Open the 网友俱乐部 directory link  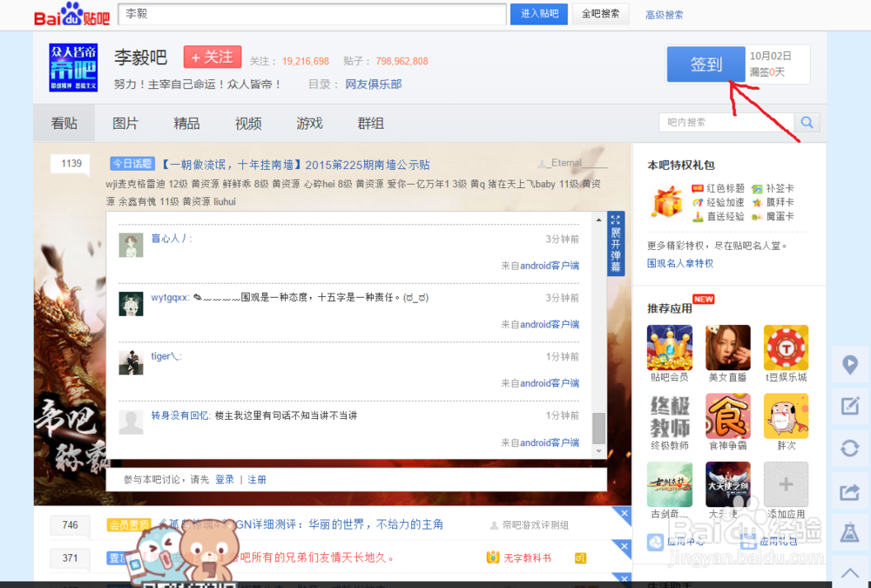point(374,84)
